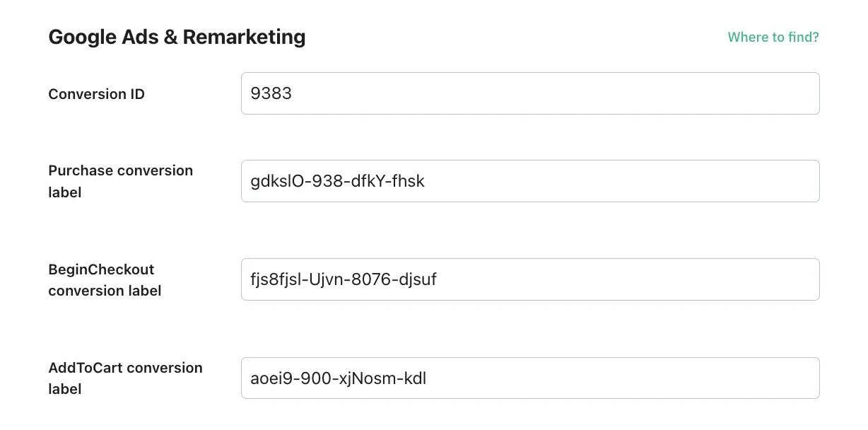Activate the green 'Where to find?' text
868x430 pixels.
click(x=773, y=37)
